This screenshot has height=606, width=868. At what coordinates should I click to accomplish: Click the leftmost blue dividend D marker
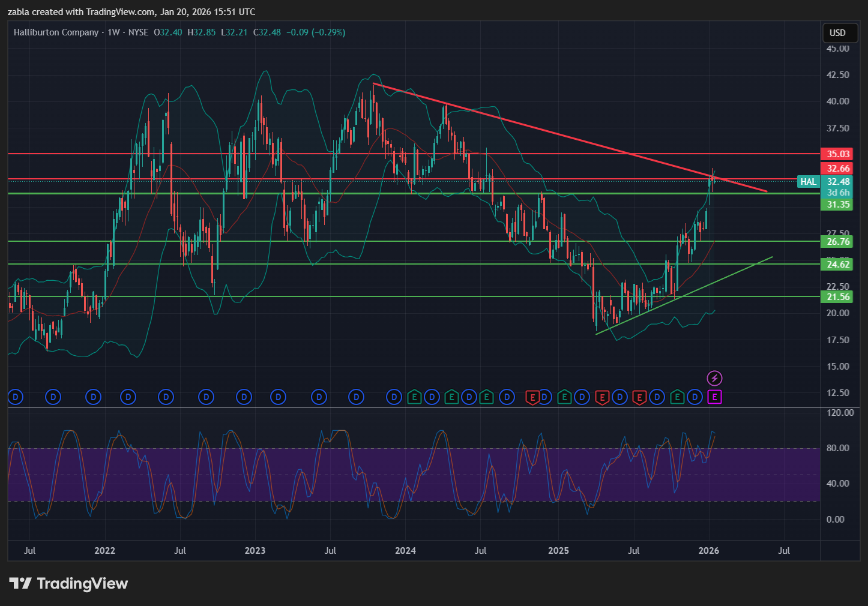pyautogui.click(x=16, y=397)
